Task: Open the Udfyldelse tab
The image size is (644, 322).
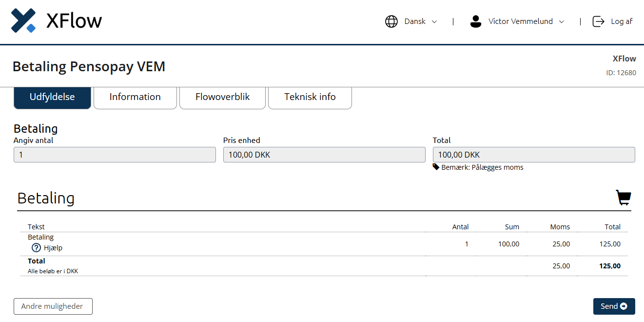Action: [52, 97]
